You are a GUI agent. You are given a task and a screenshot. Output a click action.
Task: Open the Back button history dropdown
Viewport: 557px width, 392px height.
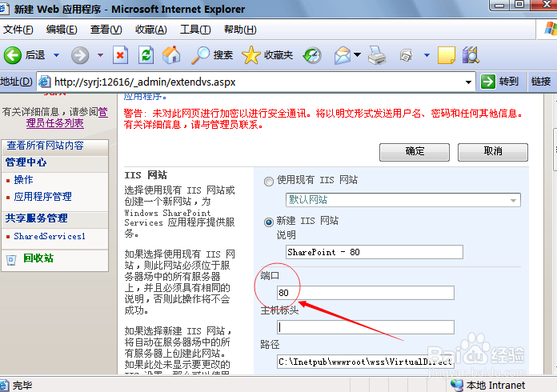[57, 55]
